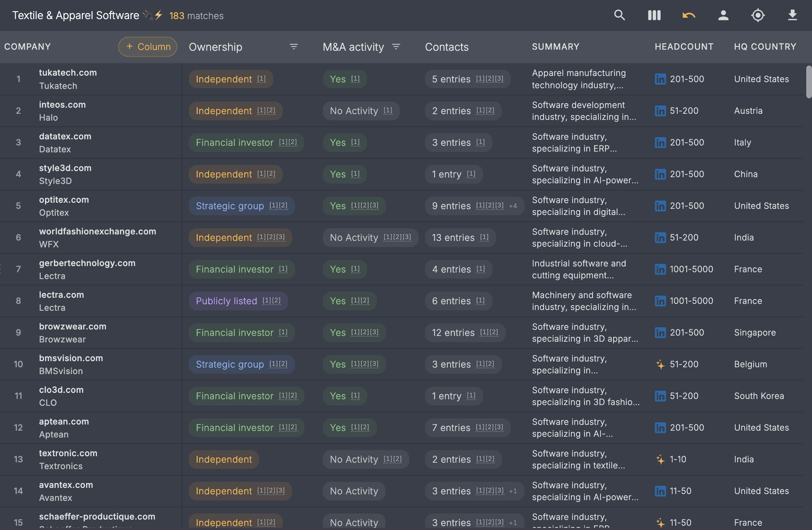The width and height of the screenshot is (812, 530).
Task: Open citation [1] on Tukatech's Independent tag
Action: (x=262, y=79)
